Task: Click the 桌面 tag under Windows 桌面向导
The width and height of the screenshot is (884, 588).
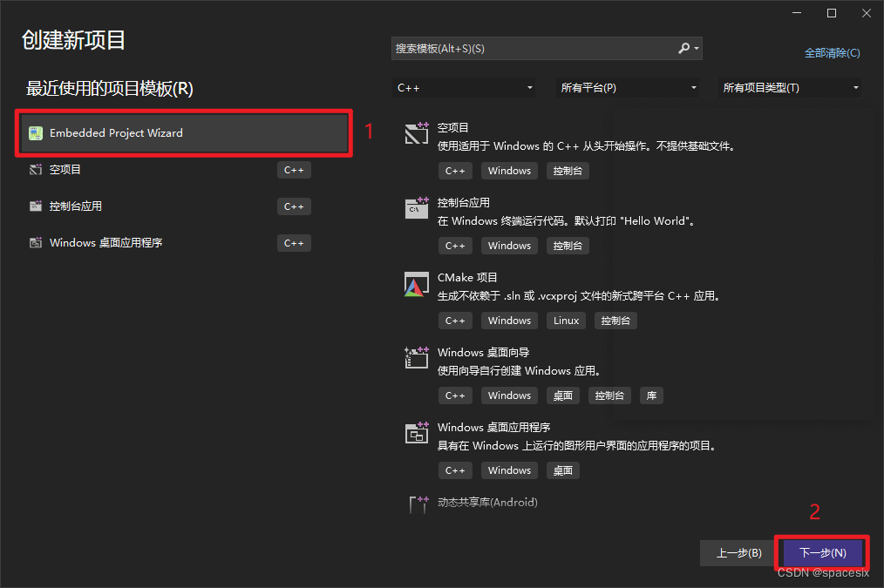Action: coord(562,395)
